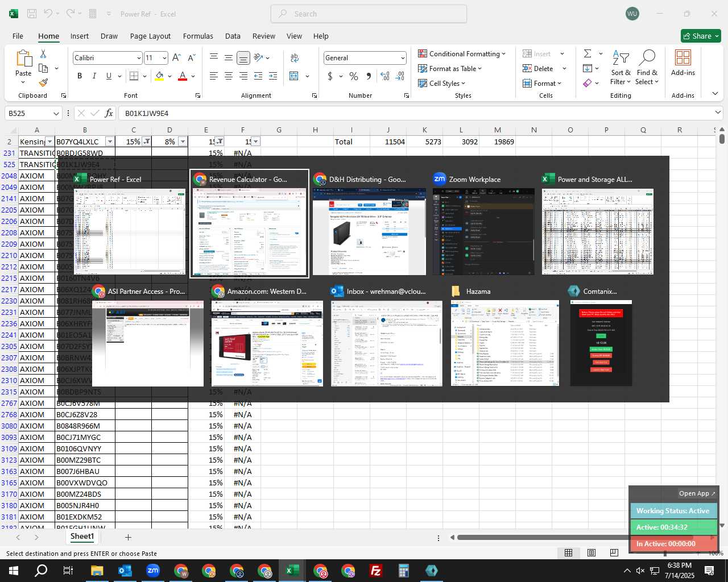Screen dimensions: 728x582
Task: Toggle bold formatting in Font group
Action: pyautogui.click(x=80, y=76)
